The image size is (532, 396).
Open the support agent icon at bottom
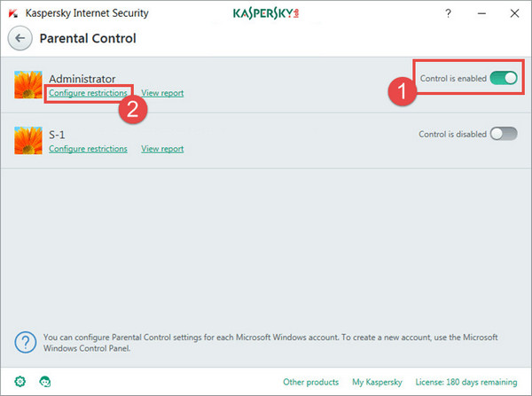pyautogui.click(x=45, y=382)
